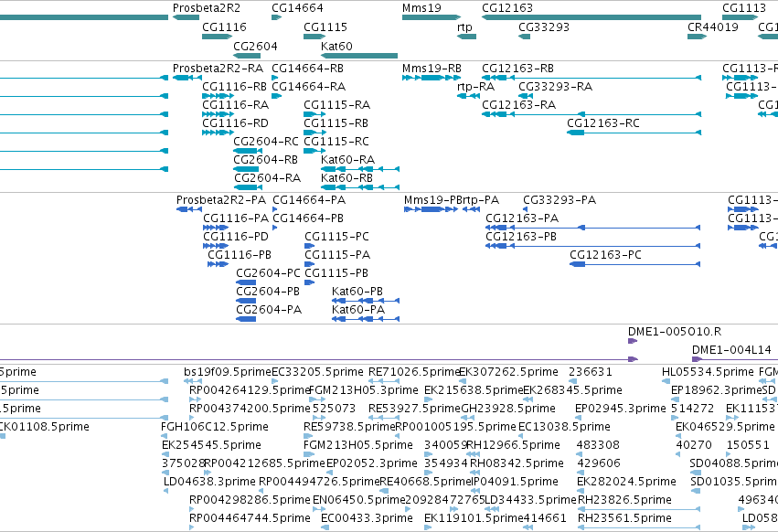Click the CG12163-RB transcript label
The image size is (778, 532).
(518, 68)
